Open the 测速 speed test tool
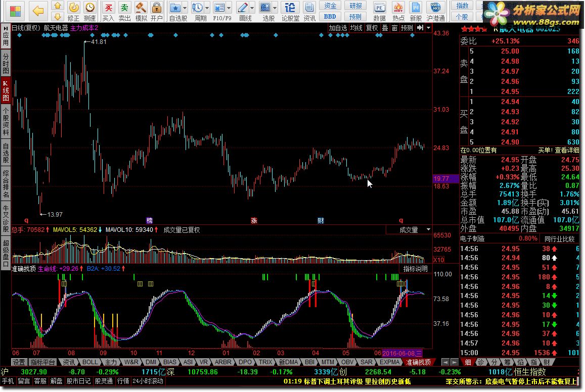Image resolution: width=585 pixels, height=392 pixels. tap(89, 12)
